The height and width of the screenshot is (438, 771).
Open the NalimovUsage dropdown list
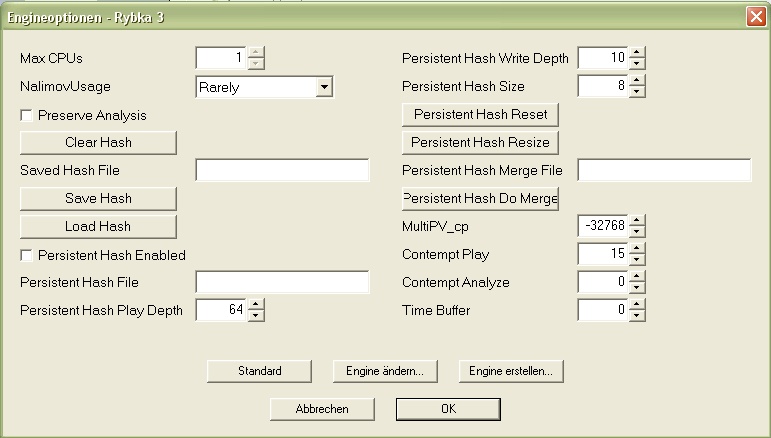(324, 87)
